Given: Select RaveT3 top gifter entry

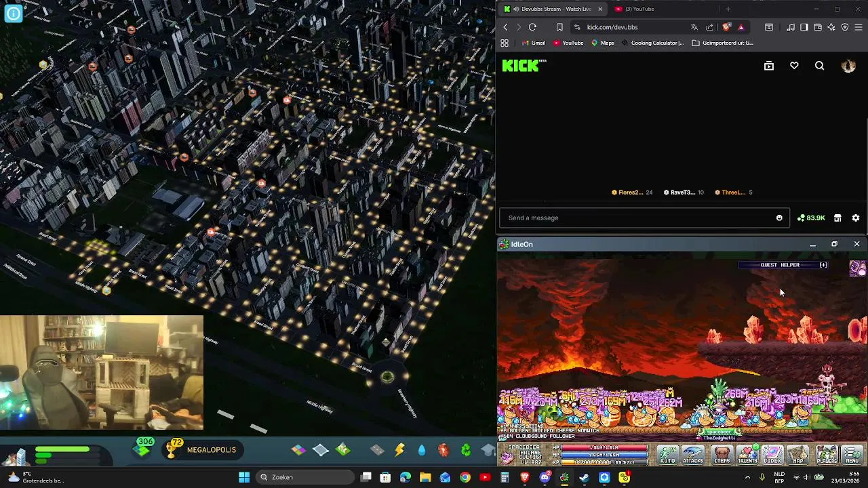Looking at the screenshot, I should [684, 192].
